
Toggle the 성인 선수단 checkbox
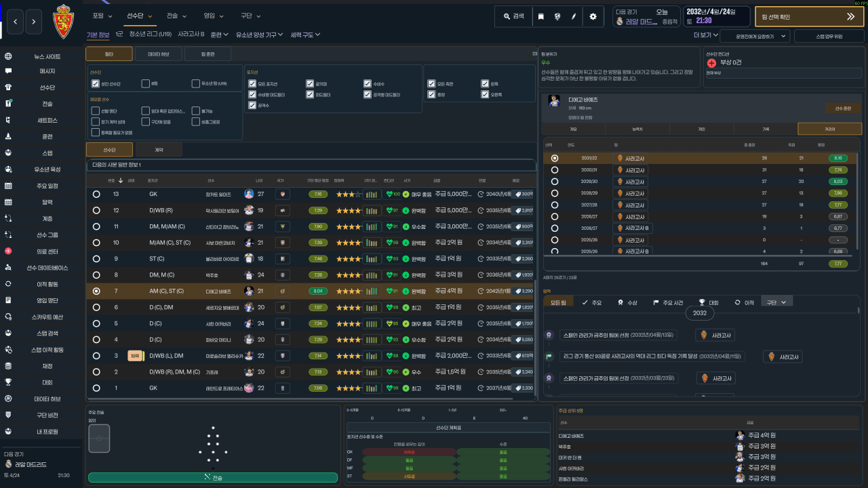pos(96,84)
